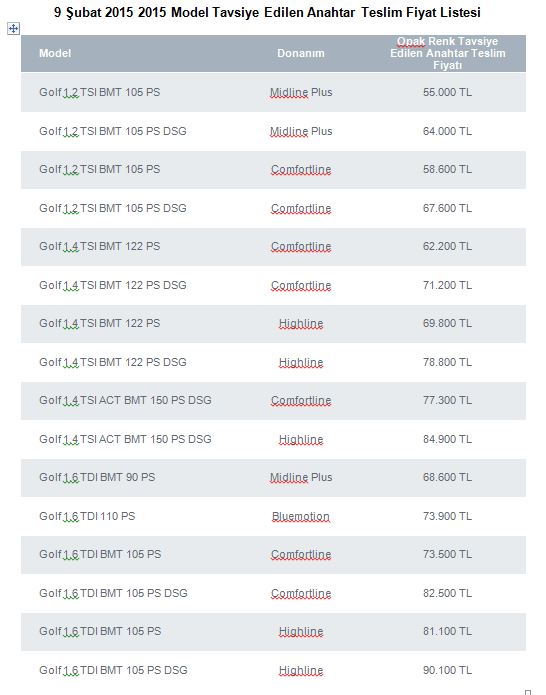The image size is (546, 695).
Task: Select the Golf 1.6 TDI 110 PS cell
Action: pos(87,516)
